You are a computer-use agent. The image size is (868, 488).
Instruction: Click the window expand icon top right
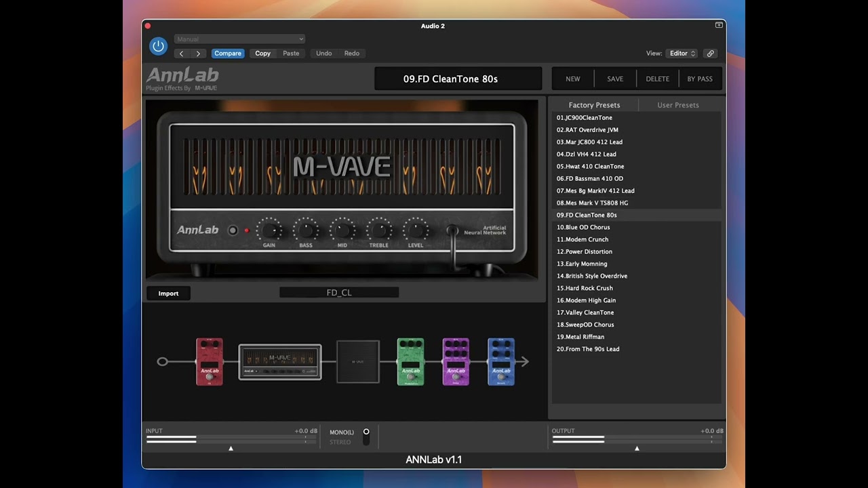click(719, 25)
